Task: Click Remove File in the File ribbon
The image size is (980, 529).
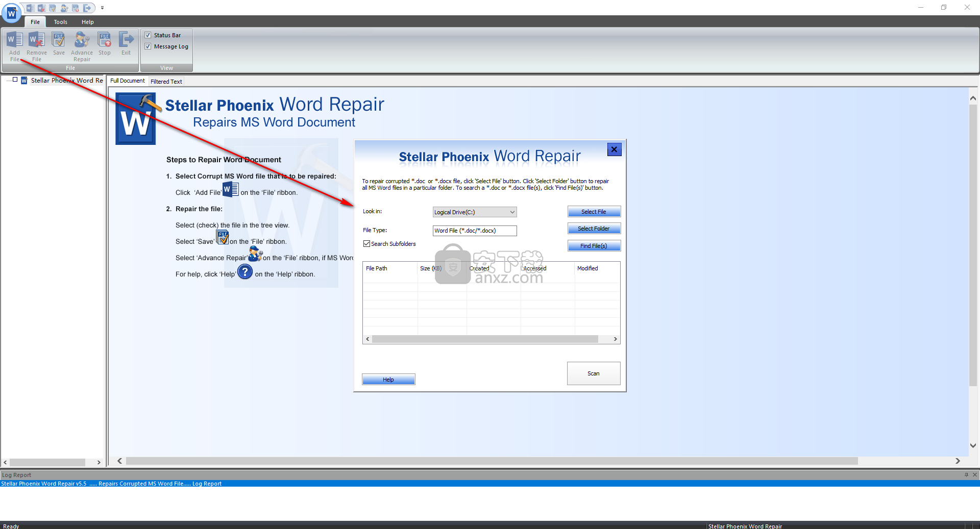Action: click(x=37, y=46)
